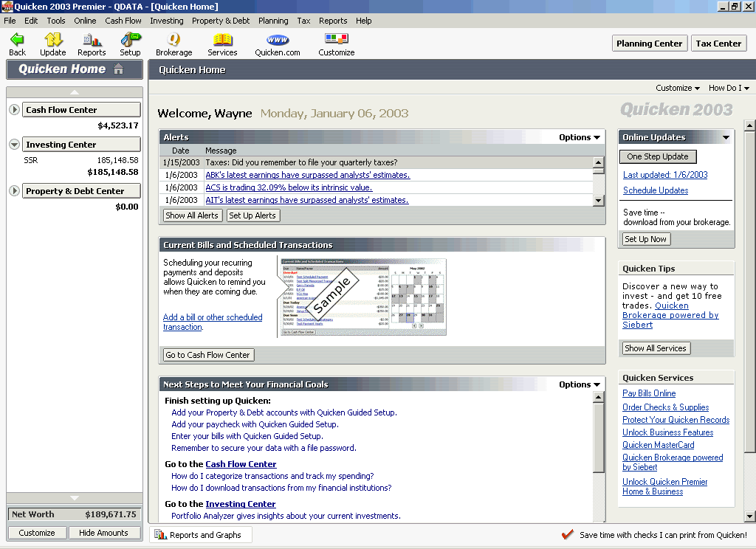756x549 pixels.
Task: Select the 1/15/2003 quarterly taxes alert row
Action: pos(376,162)
